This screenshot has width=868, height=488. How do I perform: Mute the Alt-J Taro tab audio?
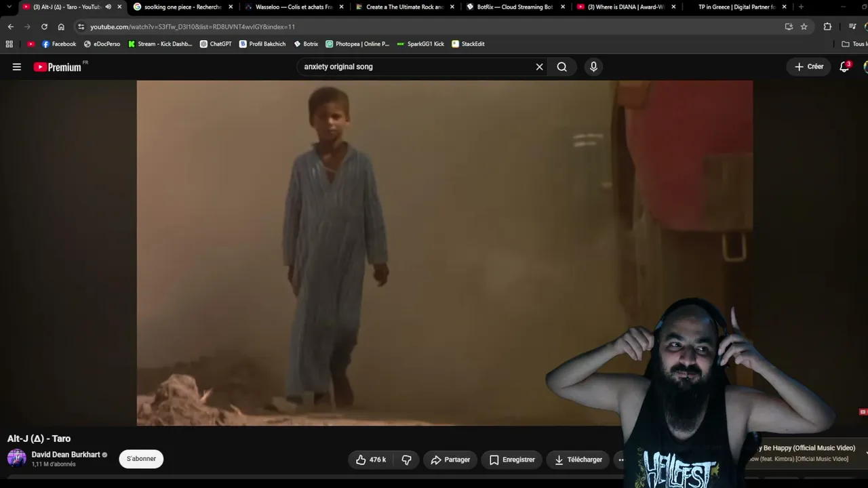point(108,7)
